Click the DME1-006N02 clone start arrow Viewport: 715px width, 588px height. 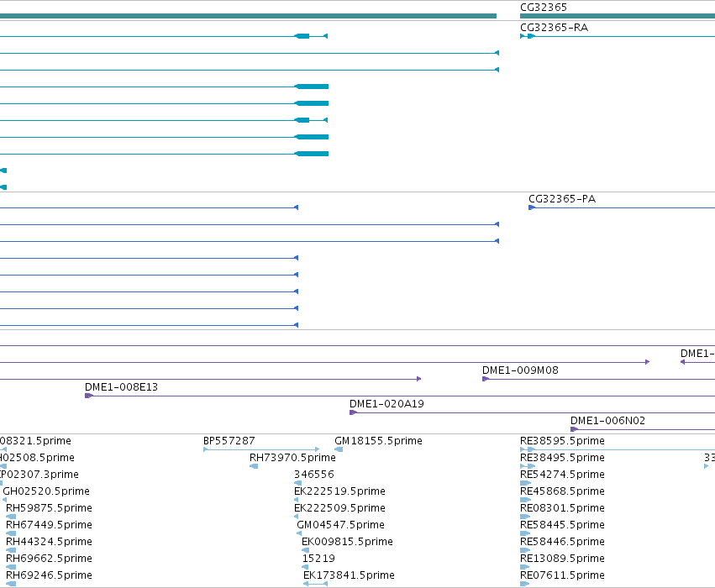click(x=574, y=429)
